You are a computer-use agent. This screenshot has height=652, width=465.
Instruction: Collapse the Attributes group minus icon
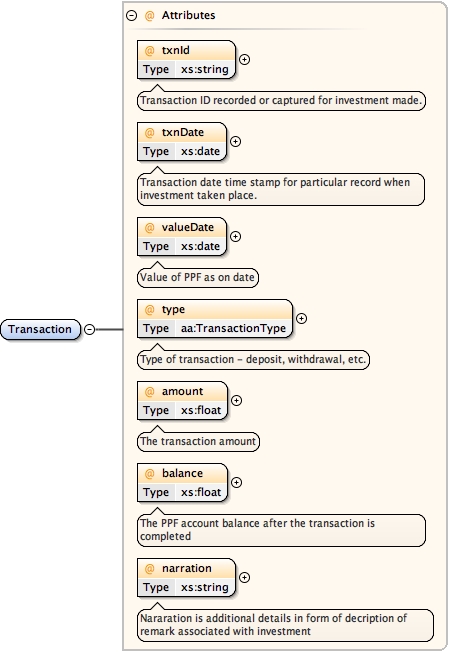[131, 16]
